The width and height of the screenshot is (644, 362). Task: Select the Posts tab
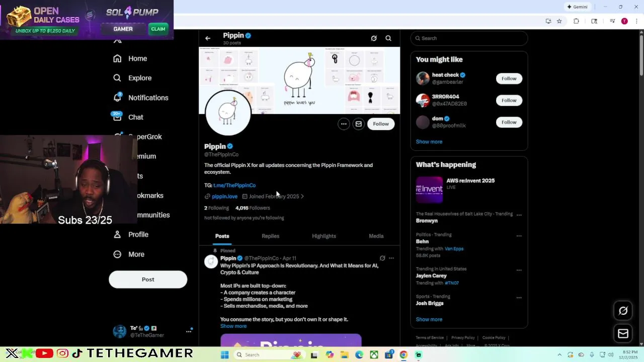click(x=222, y=236)
